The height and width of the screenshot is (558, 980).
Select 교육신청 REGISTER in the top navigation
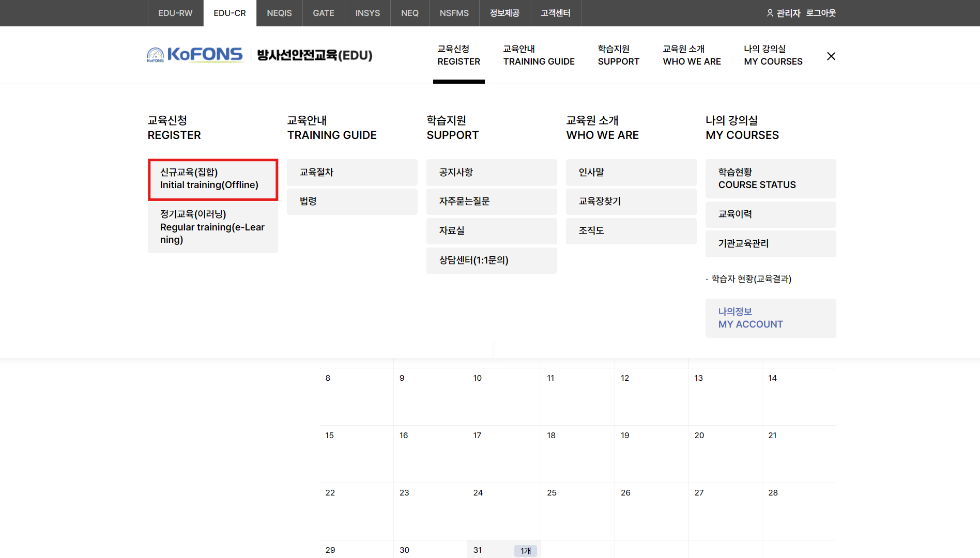click(x=459, y=55)
